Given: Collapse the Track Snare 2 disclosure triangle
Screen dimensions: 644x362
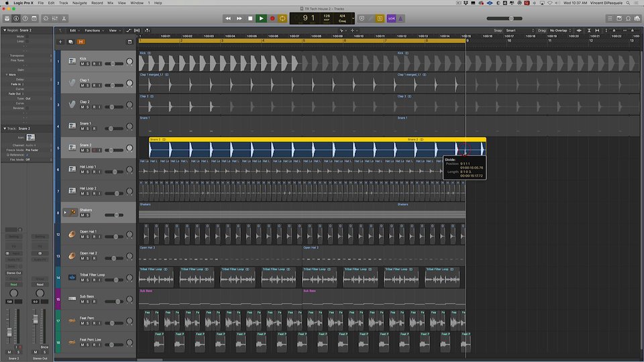Looking at the screenshot, I should click(5, 129).
